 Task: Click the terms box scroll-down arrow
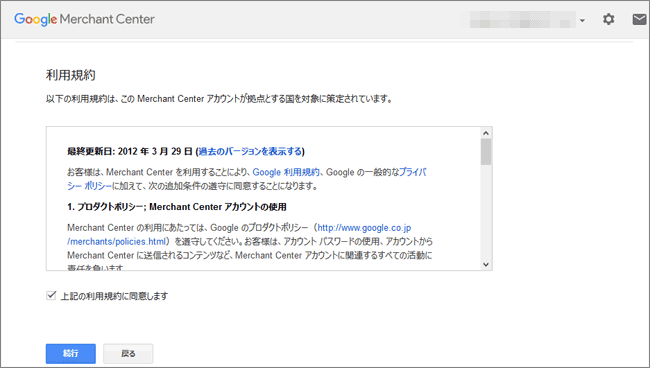486,264
